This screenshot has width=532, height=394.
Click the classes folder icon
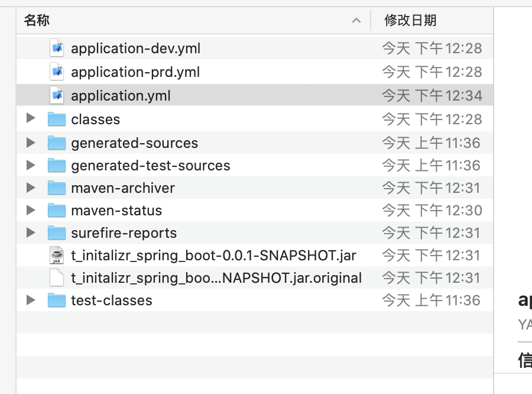pyautogui.click(x=57, y=119)
